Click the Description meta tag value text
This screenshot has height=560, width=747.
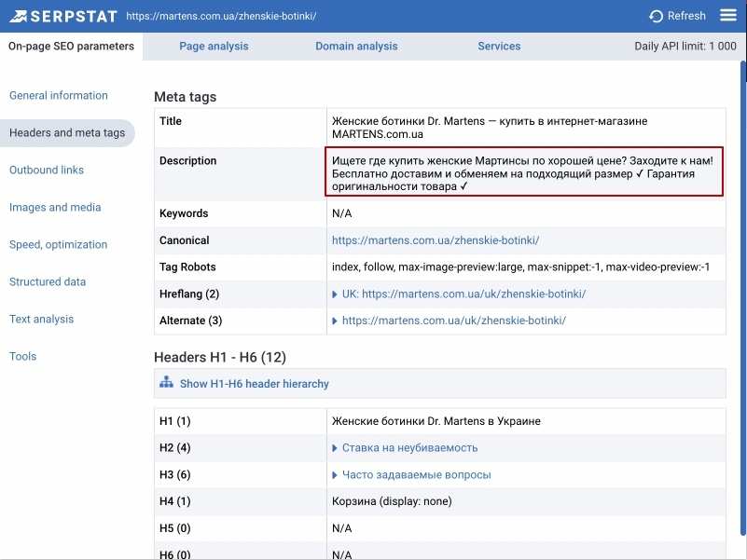[522, 174]
